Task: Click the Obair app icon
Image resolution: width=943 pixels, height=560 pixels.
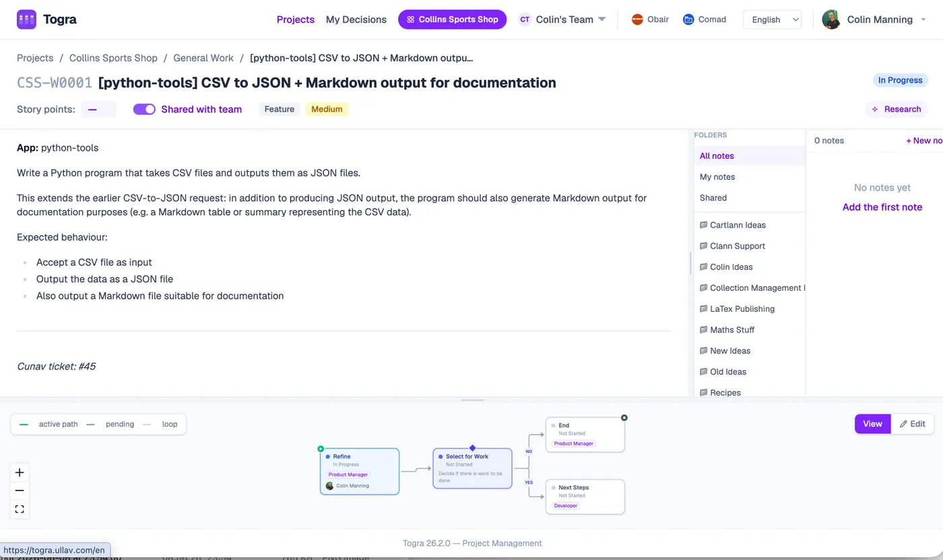Action: click(x=637, y=20)
